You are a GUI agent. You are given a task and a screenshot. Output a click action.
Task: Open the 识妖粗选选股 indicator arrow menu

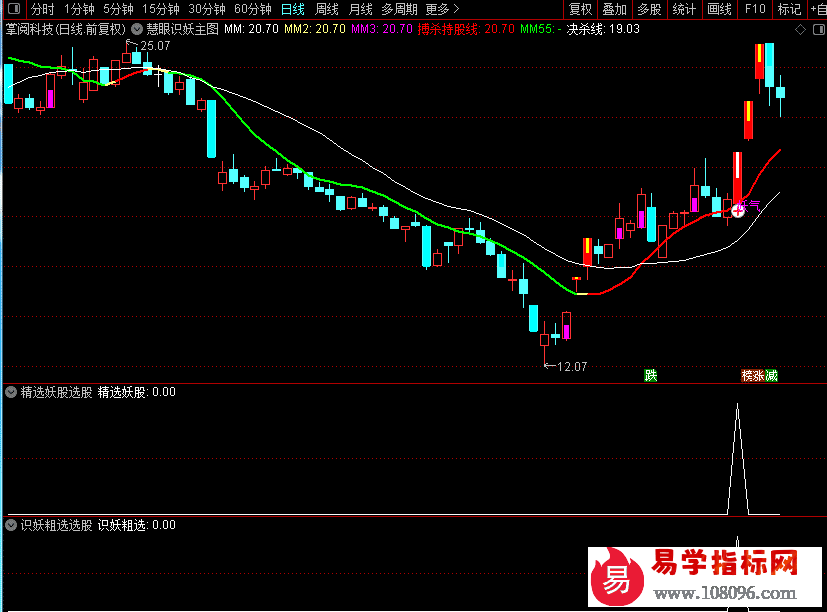pyautogui.click(x=12, y=525)
